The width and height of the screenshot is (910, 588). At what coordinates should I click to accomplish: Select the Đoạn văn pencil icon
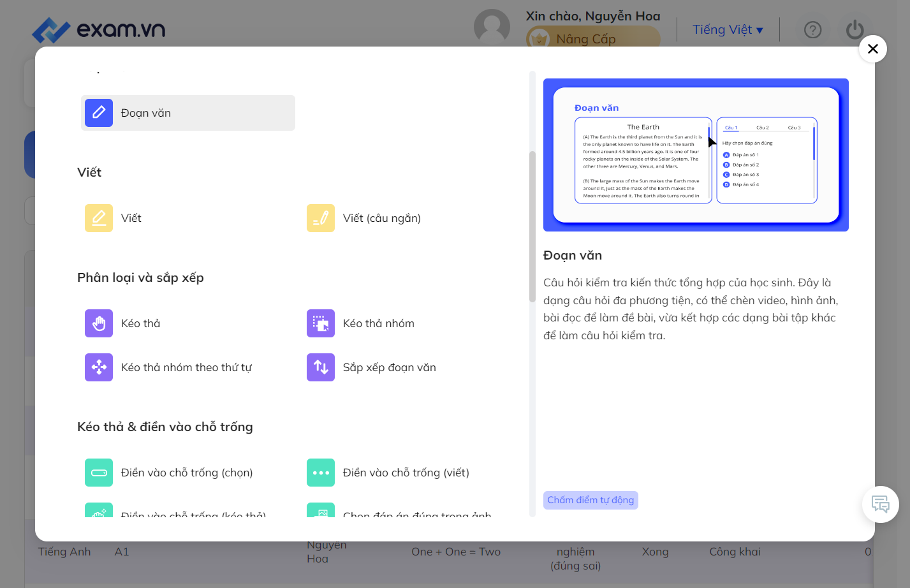click(99, 113)
